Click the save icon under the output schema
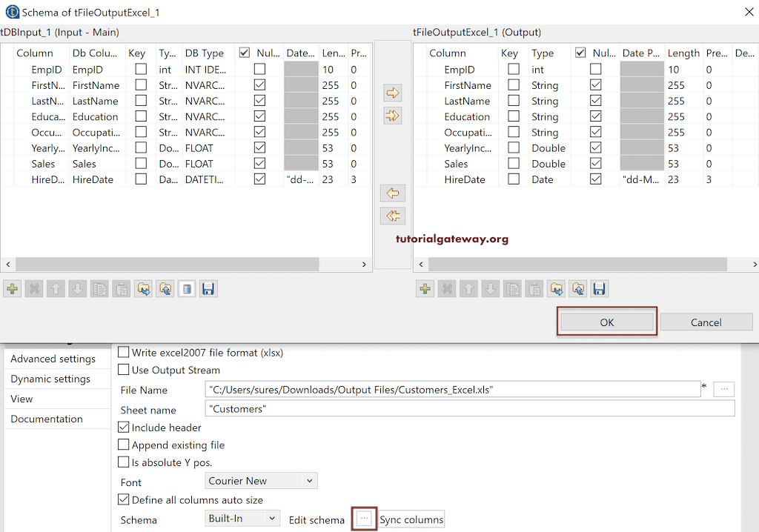The height and width of the screenshot is (532, 759). coord(600,289)
